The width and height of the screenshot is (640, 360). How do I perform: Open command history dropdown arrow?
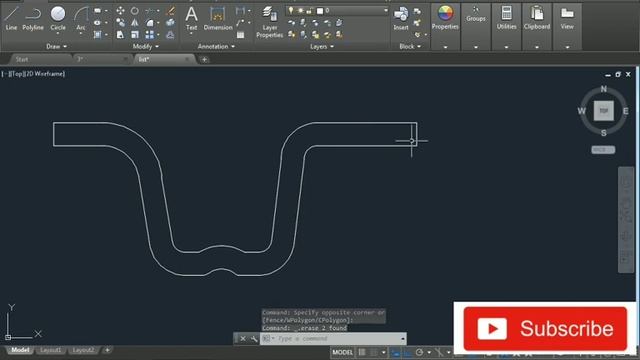tap(402, 339)
